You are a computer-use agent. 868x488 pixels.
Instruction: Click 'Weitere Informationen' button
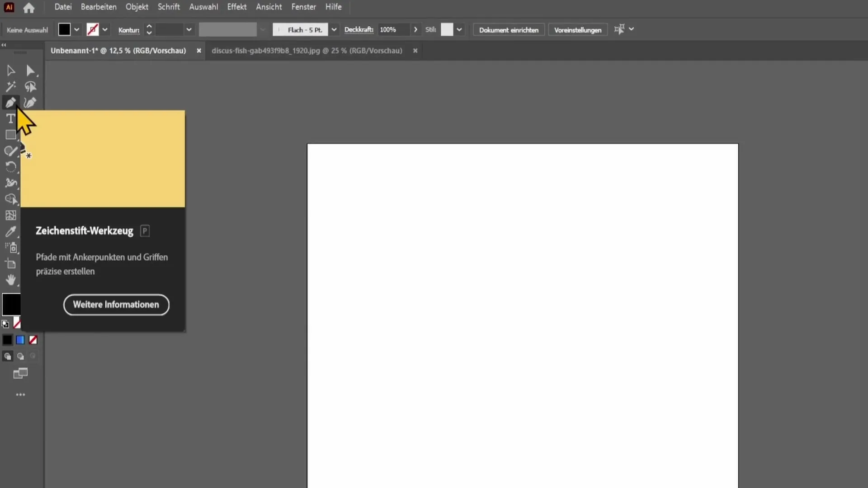(x=116, y=305)
